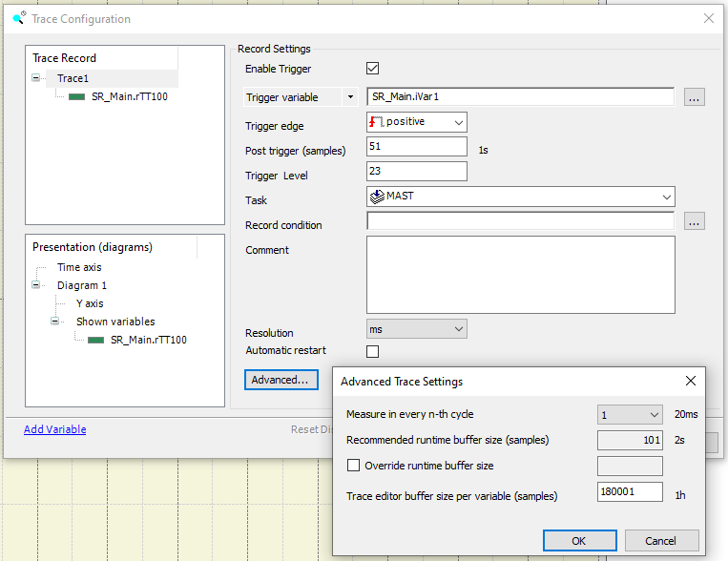This screenshot has height=561, width=728.
Task: Select SR_Main.rTT100 under Shown variables
Action: [x=148, y=340]
